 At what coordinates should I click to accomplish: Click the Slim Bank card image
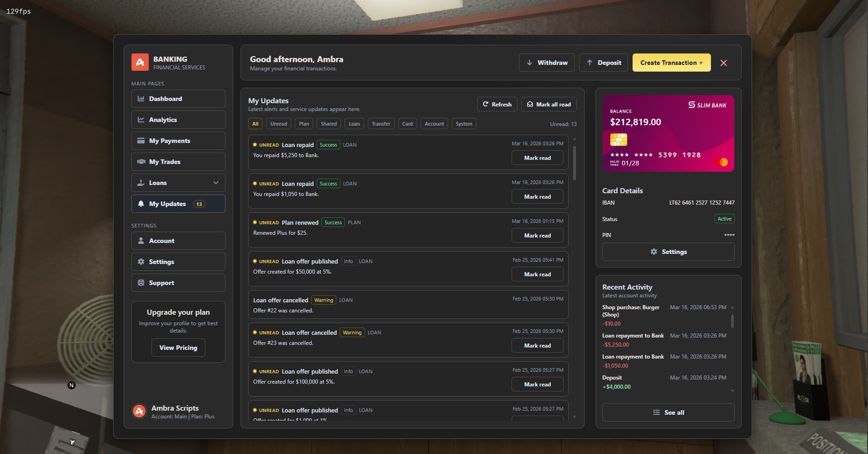(668, 133)
